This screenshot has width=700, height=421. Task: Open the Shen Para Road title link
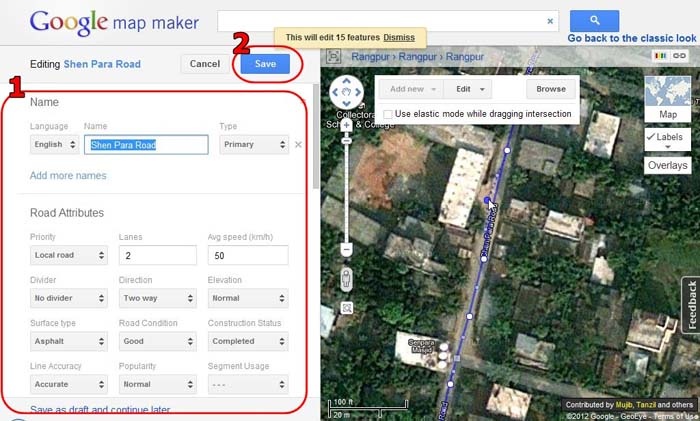coord(102,64)
